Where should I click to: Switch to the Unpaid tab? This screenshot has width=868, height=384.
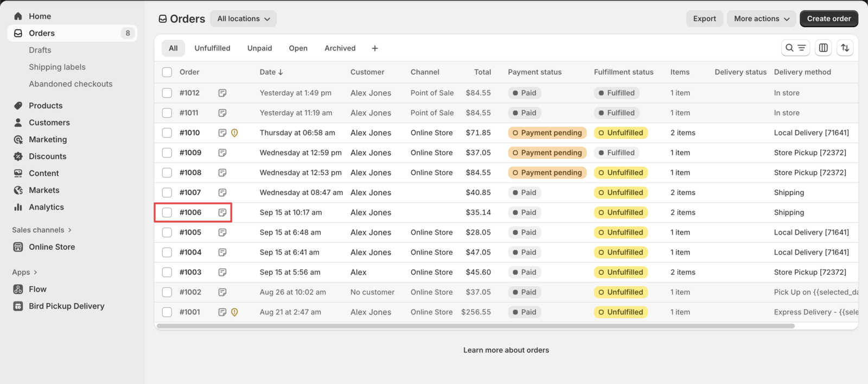[x=259, y=48]
